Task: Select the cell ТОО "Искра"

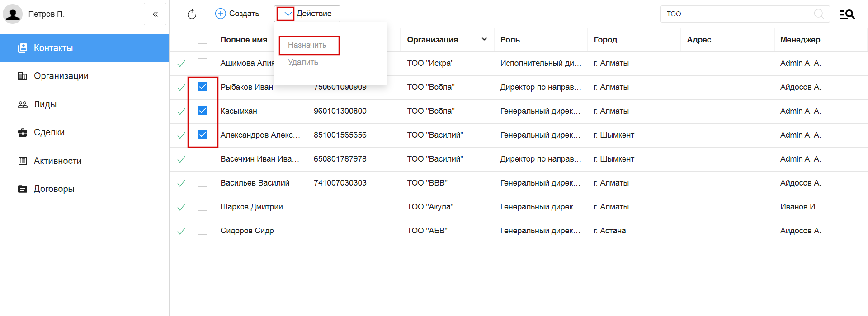Action: (430, 63)
